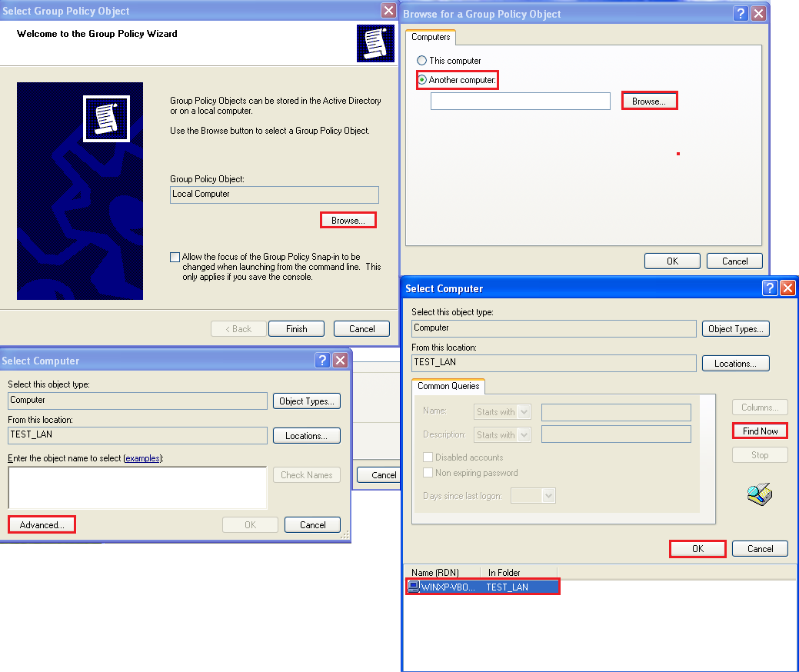Click Browse in Select Group Policy Object wizard

pos(348,220)
